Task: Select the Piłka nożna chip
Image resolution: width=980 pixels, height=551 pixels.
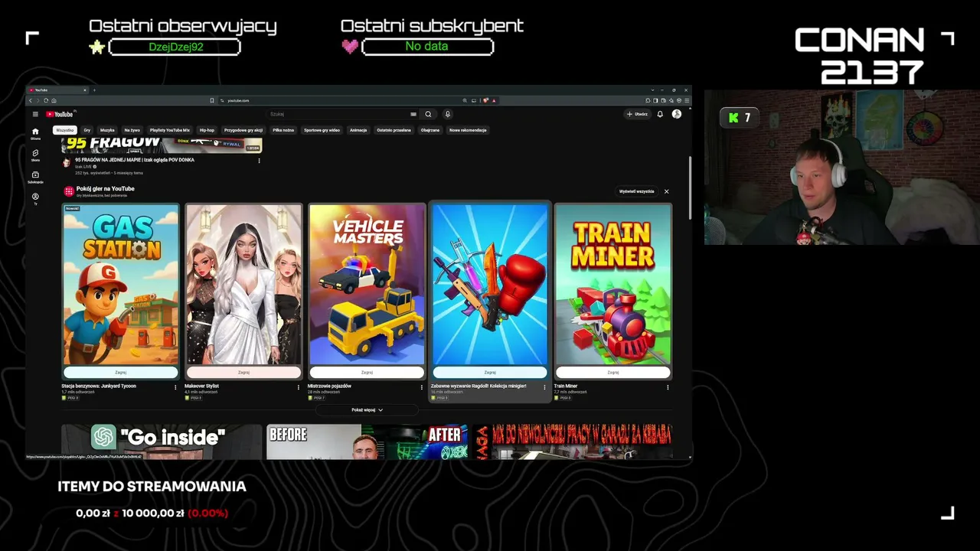Action: (x=283, y=130)
